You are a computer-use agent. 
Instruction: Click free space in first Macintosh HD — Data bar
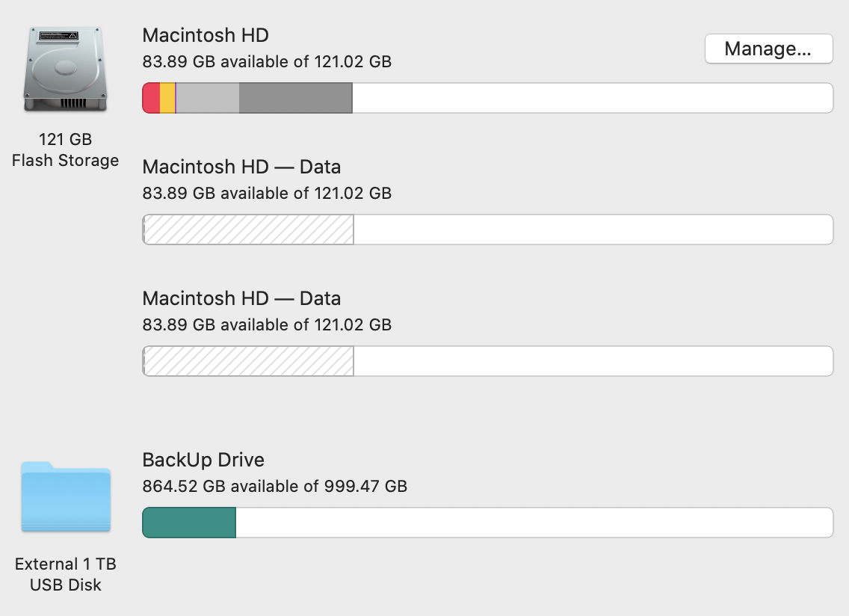pos(593,230)
